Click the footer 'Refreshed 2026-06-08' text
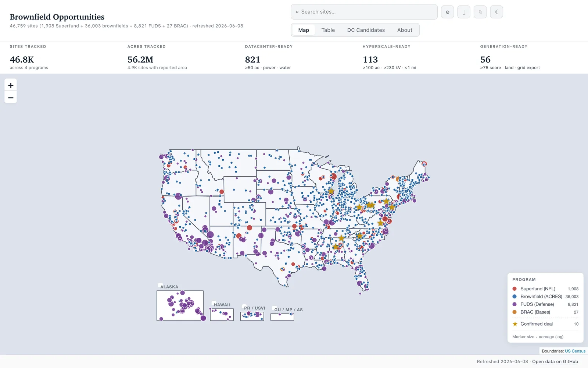The image size is (588, 368). click(502, 362)
